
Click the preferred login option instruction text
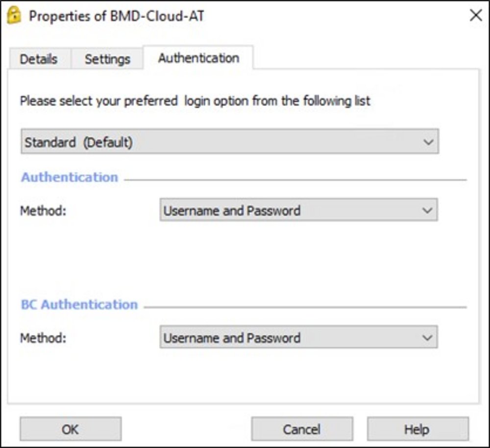coord(195,101)
